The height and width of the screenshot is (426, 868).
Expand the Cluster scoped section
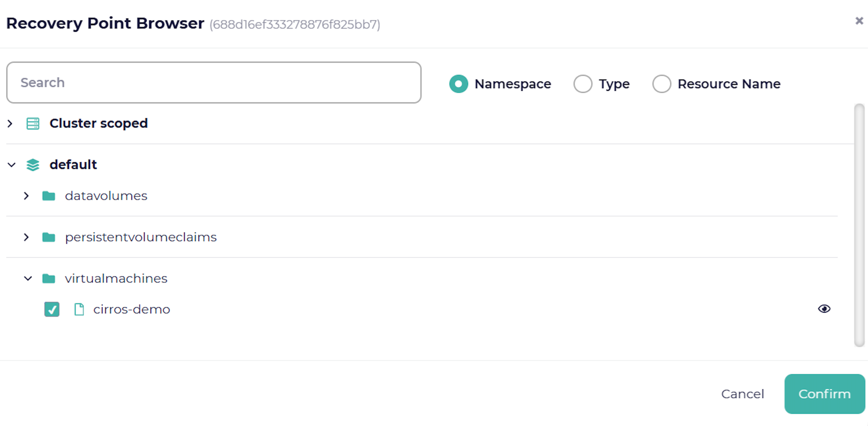[x=10, y=124]
